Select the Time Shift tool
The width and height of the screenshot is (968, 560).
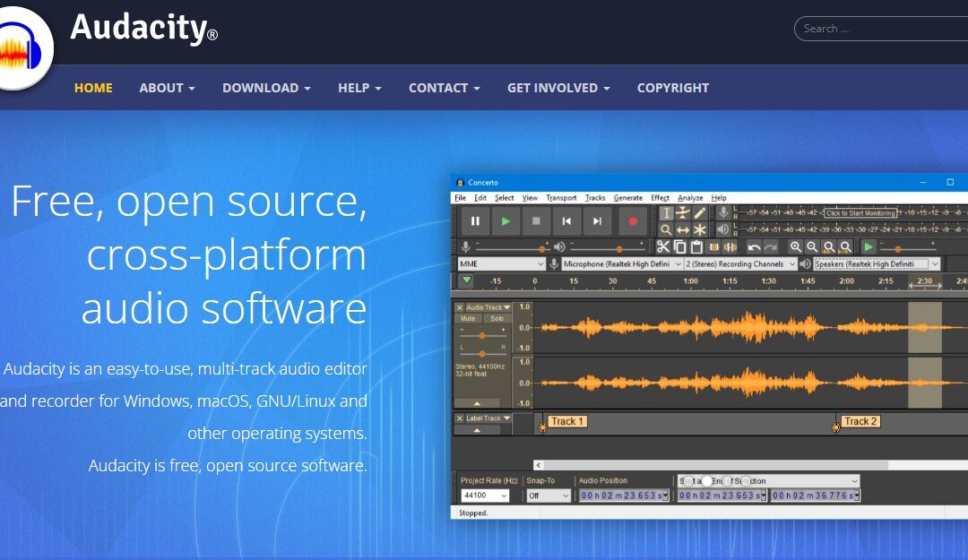tap(682, 229)
